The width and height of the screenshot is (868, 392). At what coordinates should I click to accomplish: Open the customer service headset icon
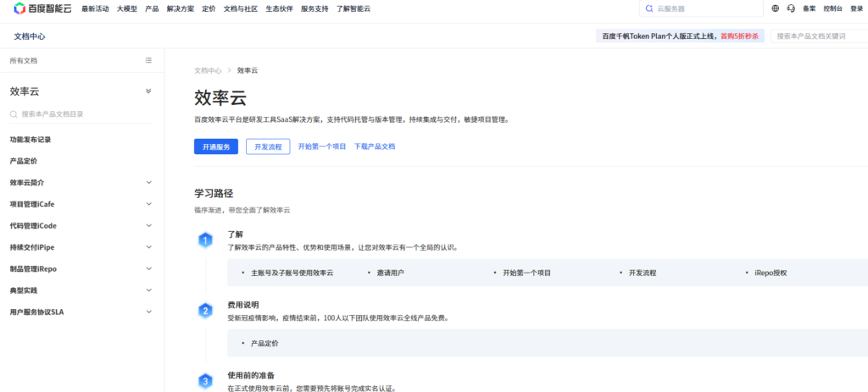pos(791,8)
